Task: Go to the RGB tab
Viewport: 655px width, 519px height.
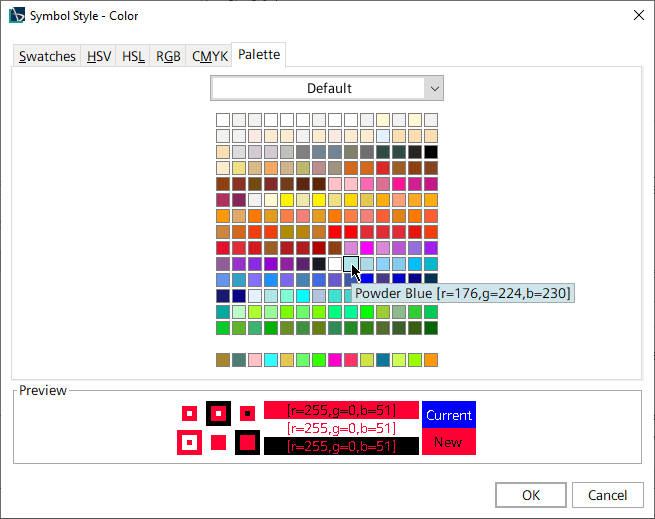Action: [x=168, y=56]
